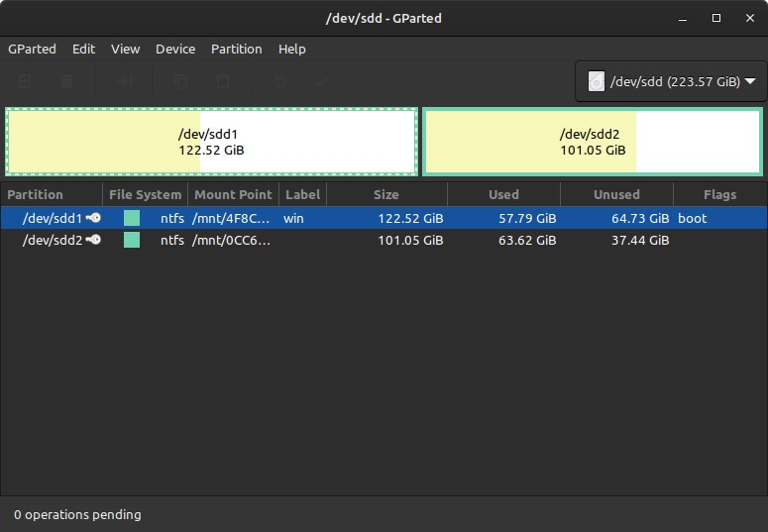This screenshot has width=768, height=532.
Task: Click the Used column header
Action: (503, 194)
